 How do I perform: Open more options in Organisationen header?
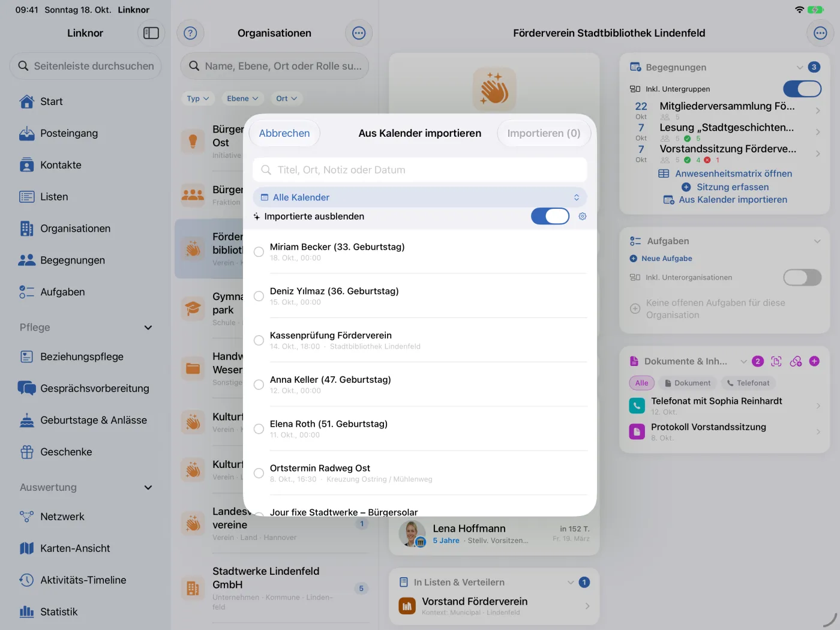(x=359, y=33)
